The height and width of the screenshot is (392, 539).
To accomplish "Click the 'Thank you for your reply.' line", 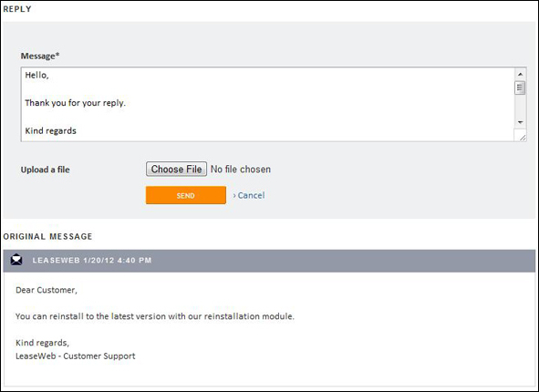I will pyautogui.click(x=76, y=103).
